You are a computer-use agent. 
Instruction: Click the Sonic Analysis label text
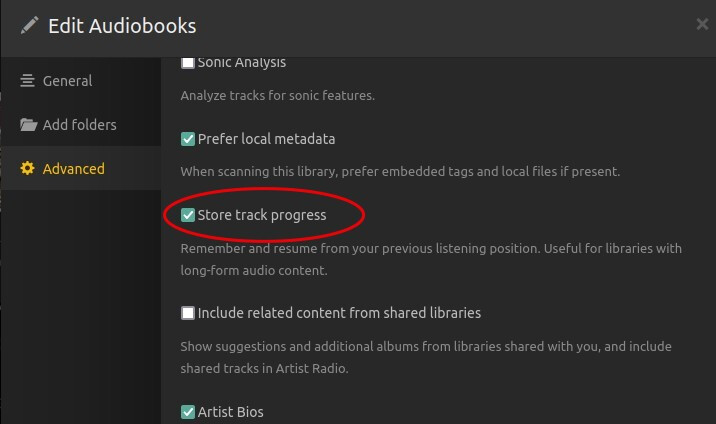tap(242, 63)
